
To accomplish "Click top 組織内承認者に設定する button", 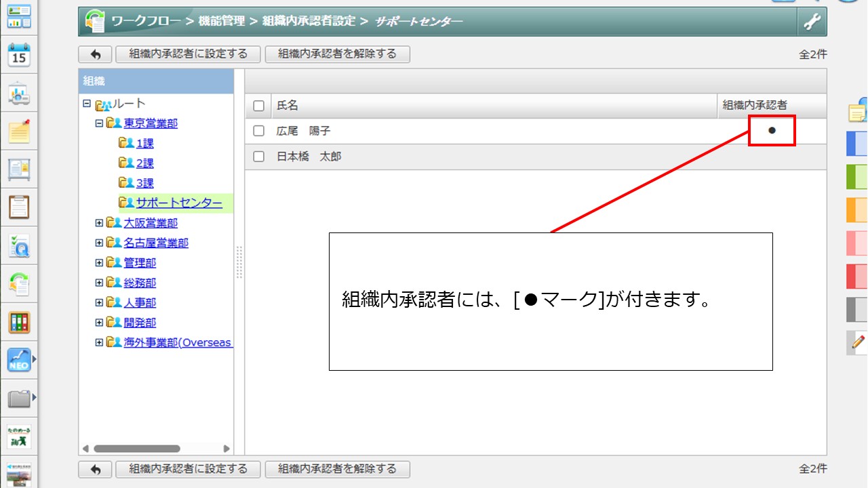I will [x=189, y=54].
